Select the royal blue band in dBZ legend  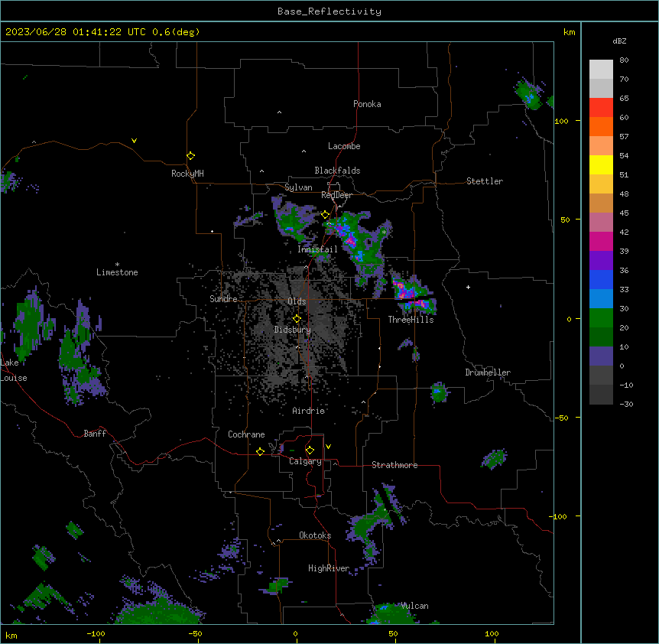click(x=601, y=279)
